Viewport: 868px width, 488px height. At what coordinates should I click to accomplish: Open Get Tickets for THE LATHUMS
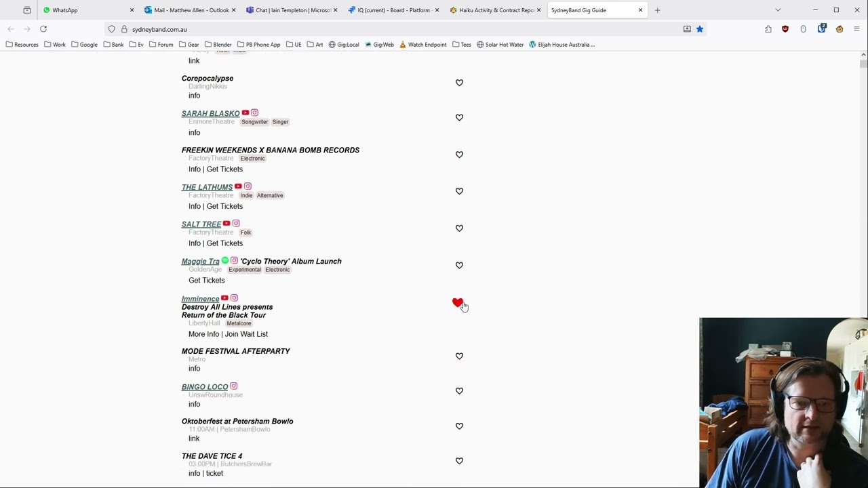pos(224,206)
